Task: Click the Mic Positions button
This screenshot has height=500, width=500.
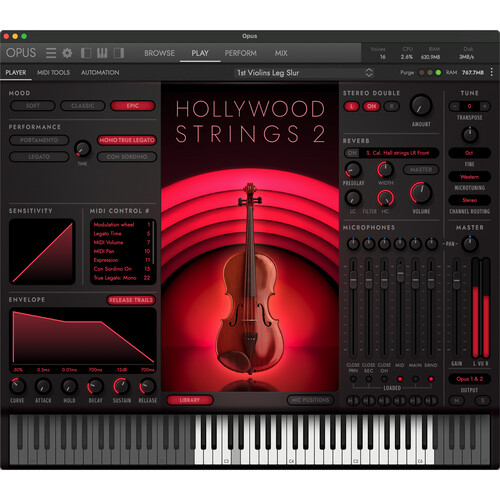Action: click(310, 400)
